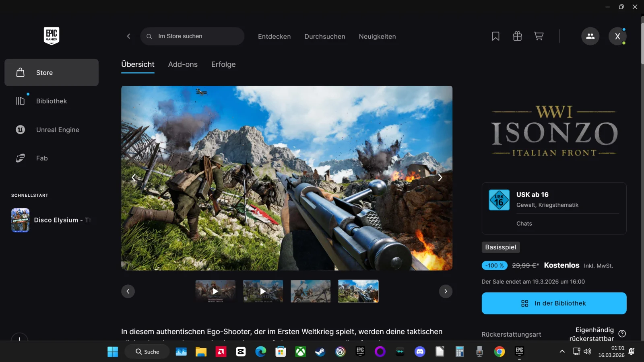Open Bibliothek in the left sidebar
The image size is (644, 362).
click(52, 101)
